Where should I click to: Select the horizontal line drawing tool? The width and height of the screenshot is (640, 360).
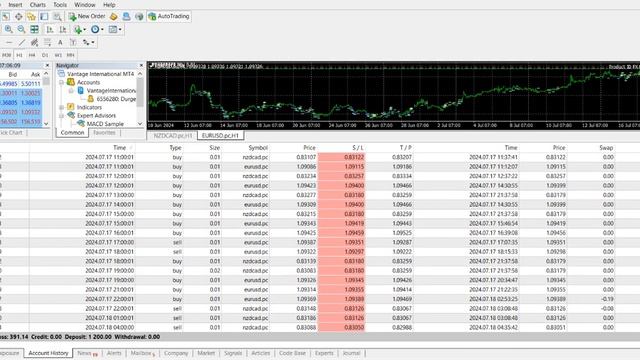pyautogui.click(x=9, y=42)
